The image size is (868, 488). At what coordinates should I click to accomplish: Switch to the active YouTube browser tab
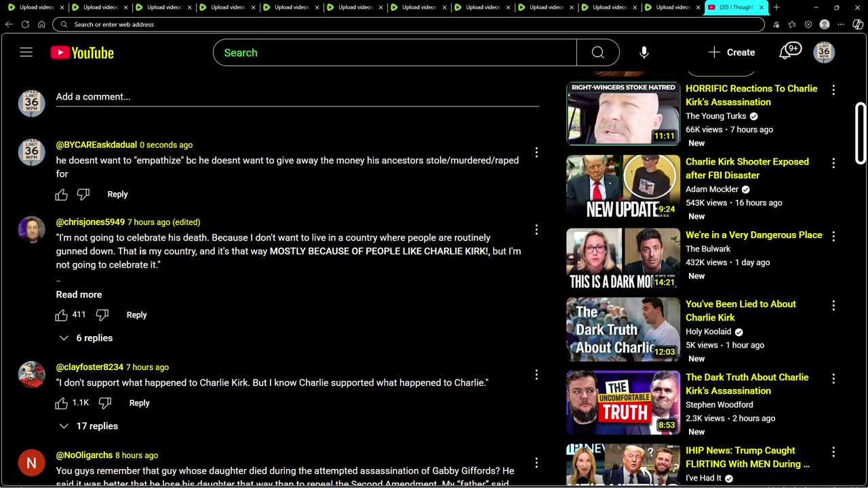(x=736, y=7)
